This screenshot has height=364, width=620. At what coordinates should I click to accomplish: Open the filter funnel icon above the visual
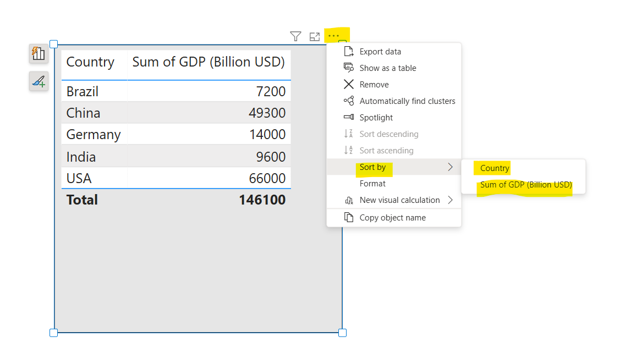[295, 36]
